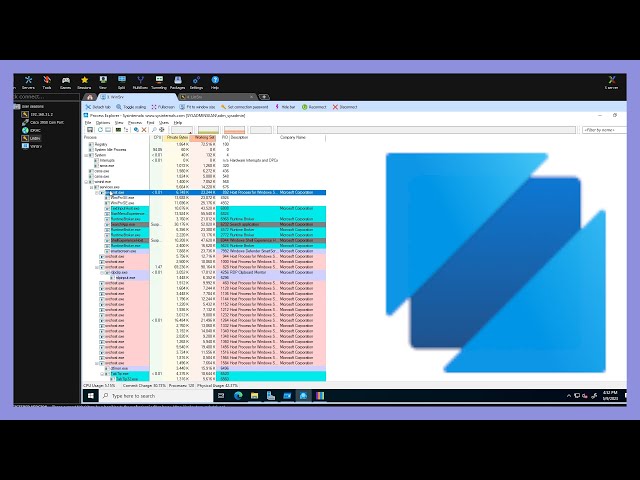Open Process Explorer Users menu
The height and width of the screenshot is (480, 640).
164,122
